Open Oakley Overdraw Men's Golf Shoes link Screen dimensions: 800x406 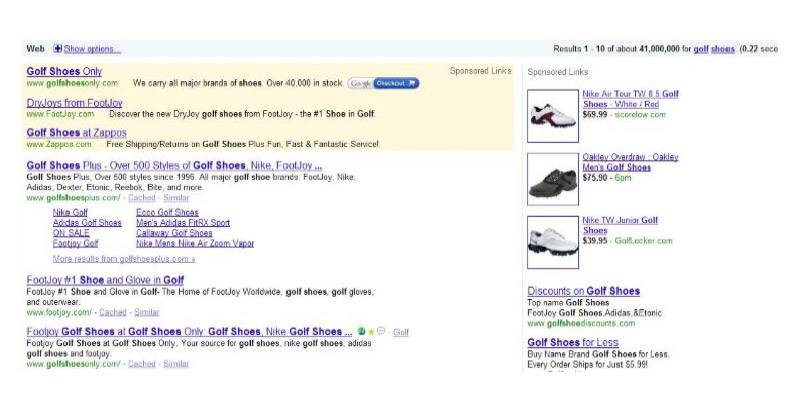[631, 162]
